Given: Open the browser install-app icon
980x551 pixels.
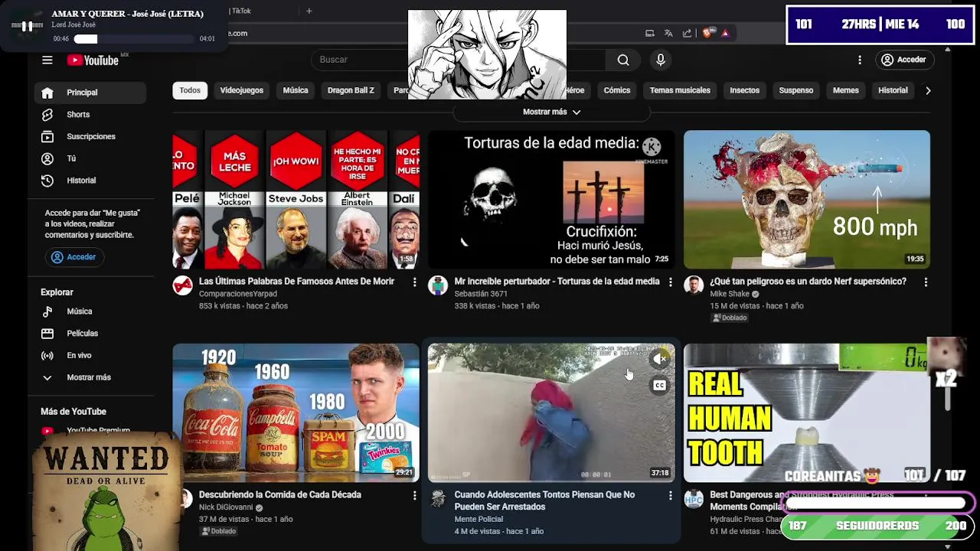Looking at the screenshot, I should [650, 33].
